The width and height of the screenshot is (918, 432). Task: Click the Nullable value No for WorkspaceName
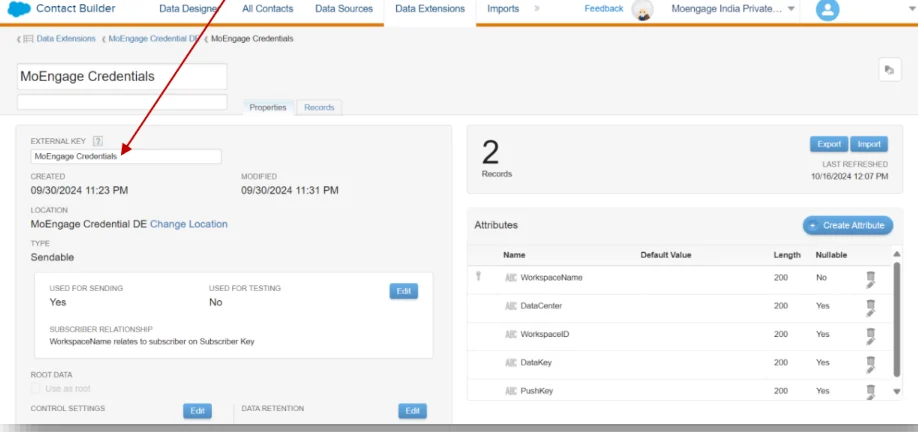(x=821, y=277)
